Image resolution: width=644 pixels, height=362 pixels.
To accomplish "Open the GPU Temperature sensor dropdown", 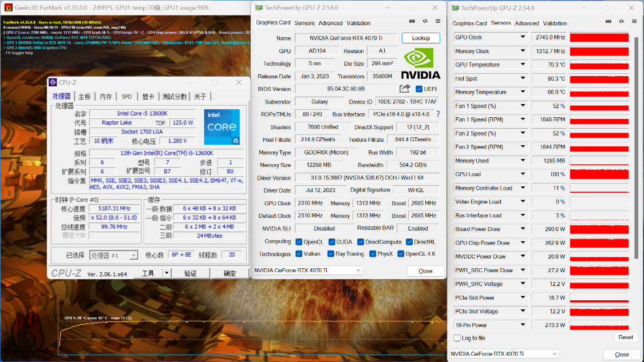I will [523, 65].
